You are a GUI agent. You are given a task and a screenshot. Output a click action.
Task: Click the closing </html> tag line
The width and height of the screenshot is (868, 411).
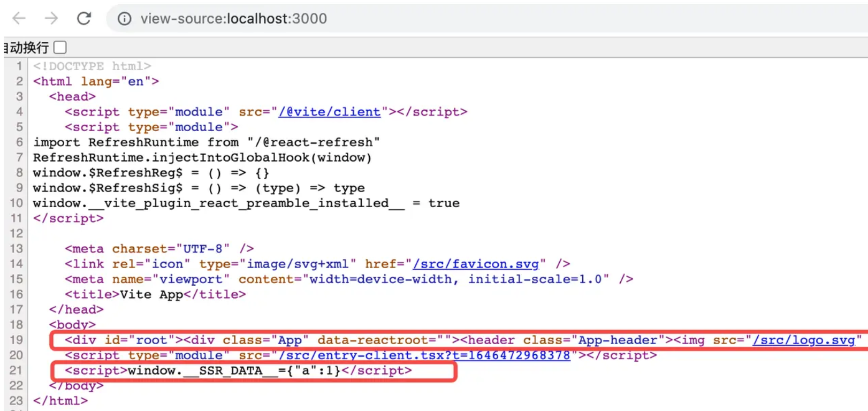60,401
